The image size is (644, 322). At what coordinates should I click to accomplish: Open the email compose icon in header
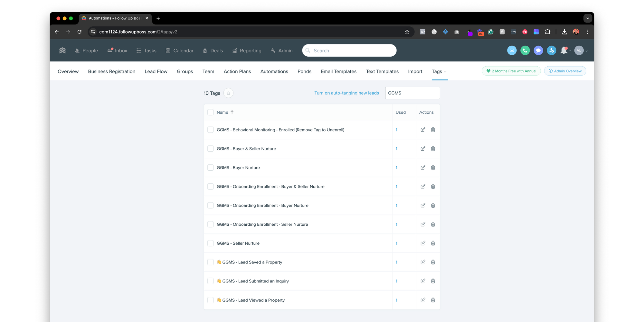512,51
